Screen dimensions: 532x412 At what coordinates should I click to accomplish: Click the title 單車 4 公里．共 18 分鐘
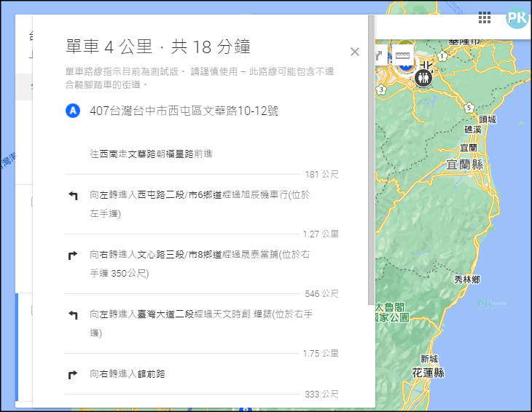(158, 47)
